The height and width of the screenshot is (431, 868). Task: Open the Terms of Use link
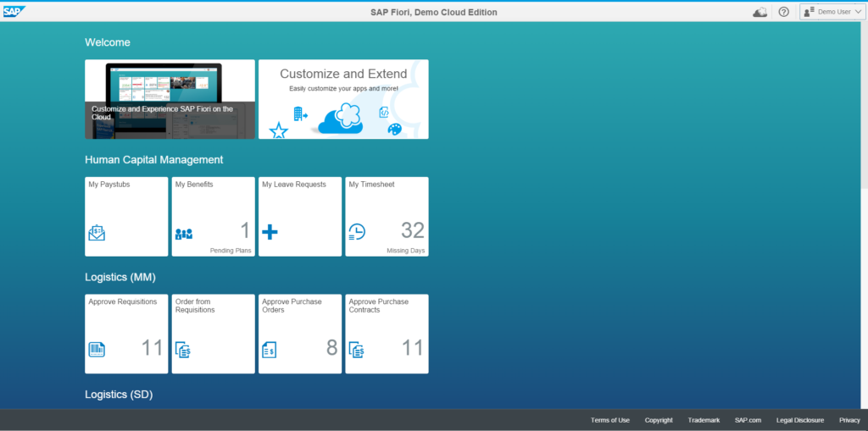(610, 421)
